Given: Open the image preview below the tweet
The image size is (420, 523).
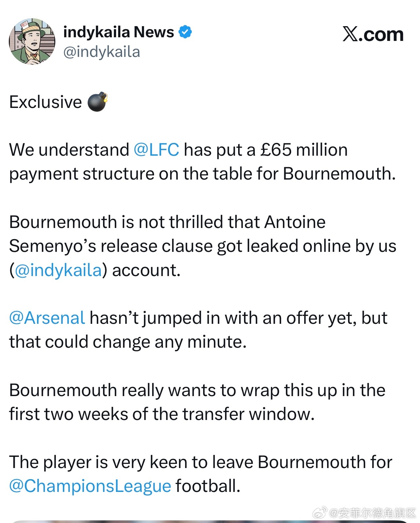Looking at the screenshot, I should tap(209, 521).
